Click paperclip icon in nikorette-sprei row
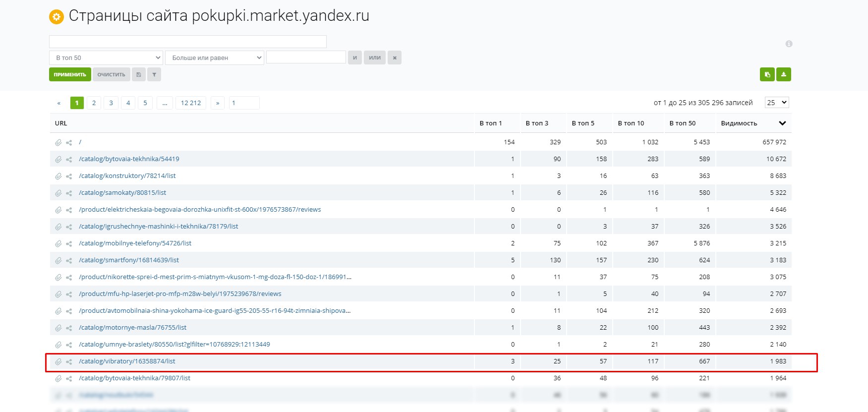The height and width of the screenshot is (412, 868). click(58, 277)
